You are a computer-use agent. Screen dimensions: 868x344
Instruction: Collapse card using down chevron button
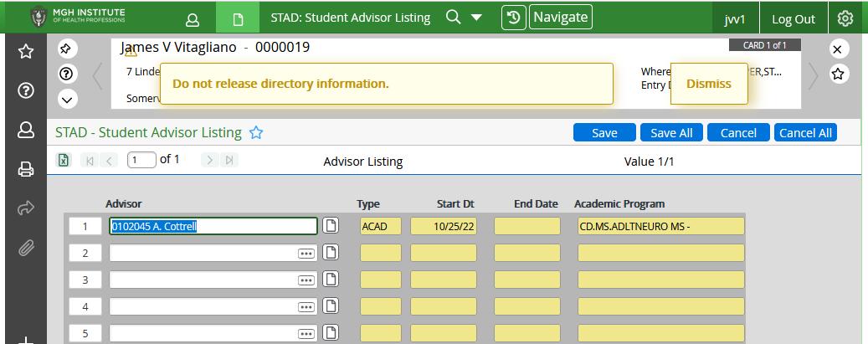[x=68, y=99]
